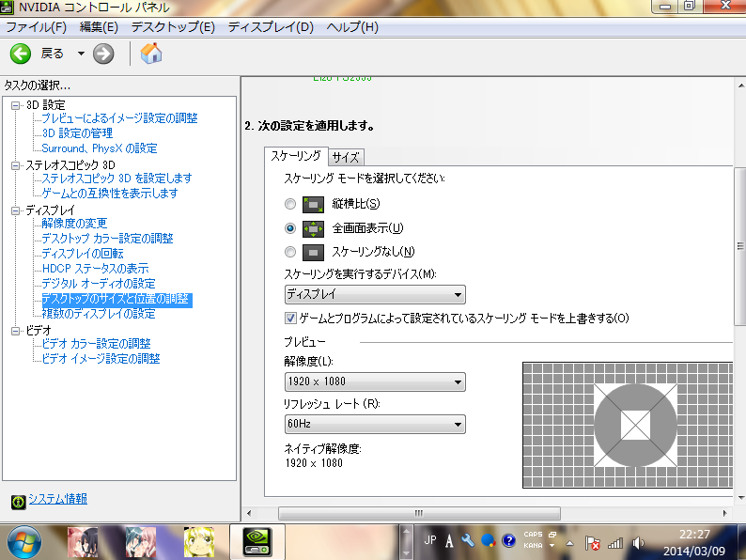Open the リフレッシュ レート 60Hz dropdown

pyautogui.click(x=375, y=425)
